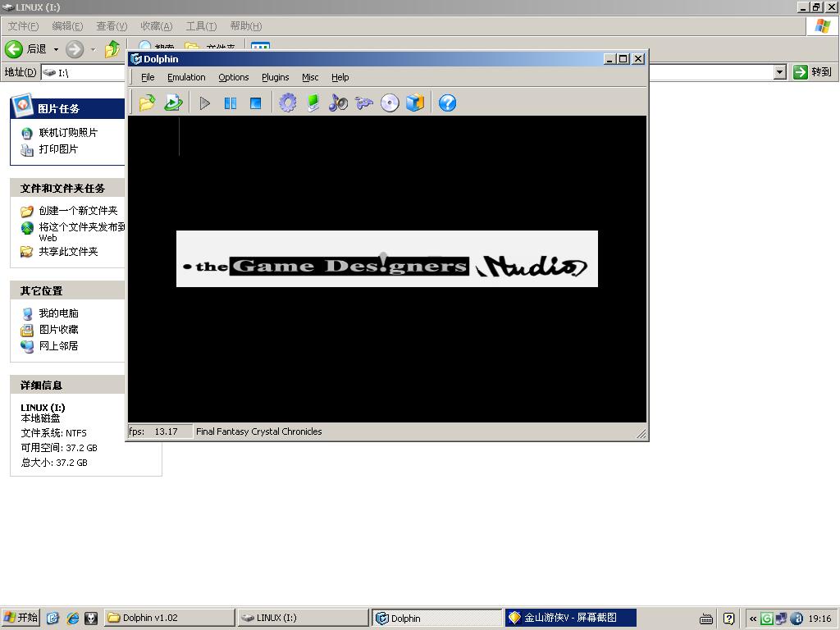Click the Up folder icon in Explorer
840x630 pixels.
click(112, 49)
